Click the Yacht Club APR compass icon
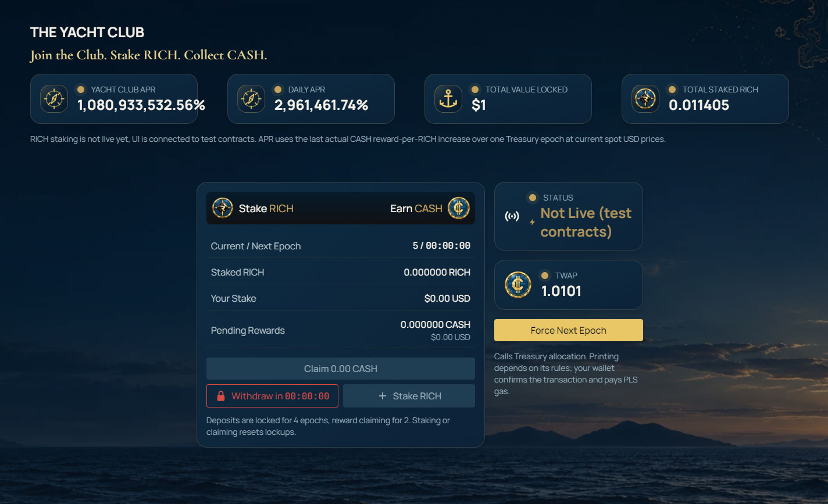 (x=54, y=99)
